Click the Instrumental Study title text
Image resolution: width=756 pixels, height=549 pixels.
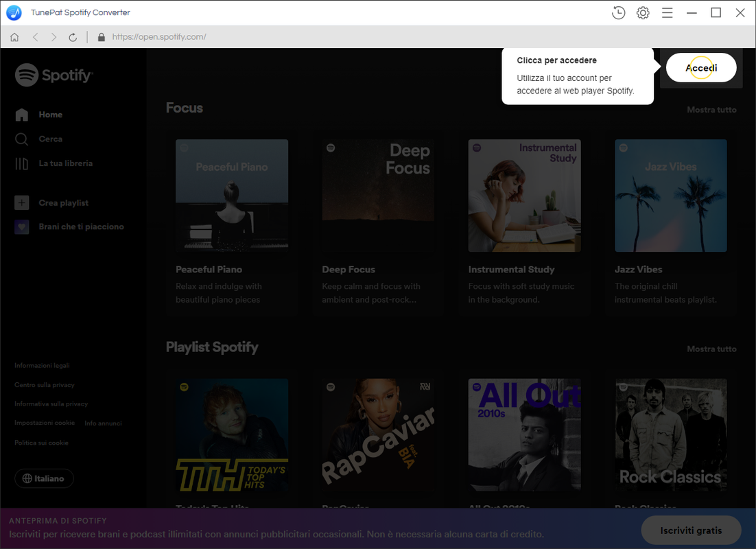(512, 270)
